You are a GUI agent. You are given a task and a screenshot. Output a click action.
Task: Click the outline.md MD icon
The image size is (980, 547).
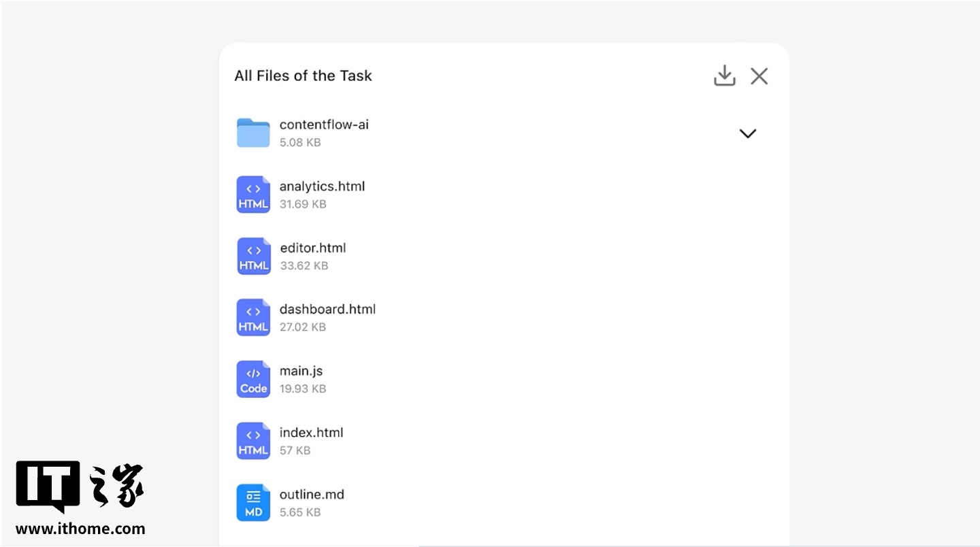coord(253,502)
